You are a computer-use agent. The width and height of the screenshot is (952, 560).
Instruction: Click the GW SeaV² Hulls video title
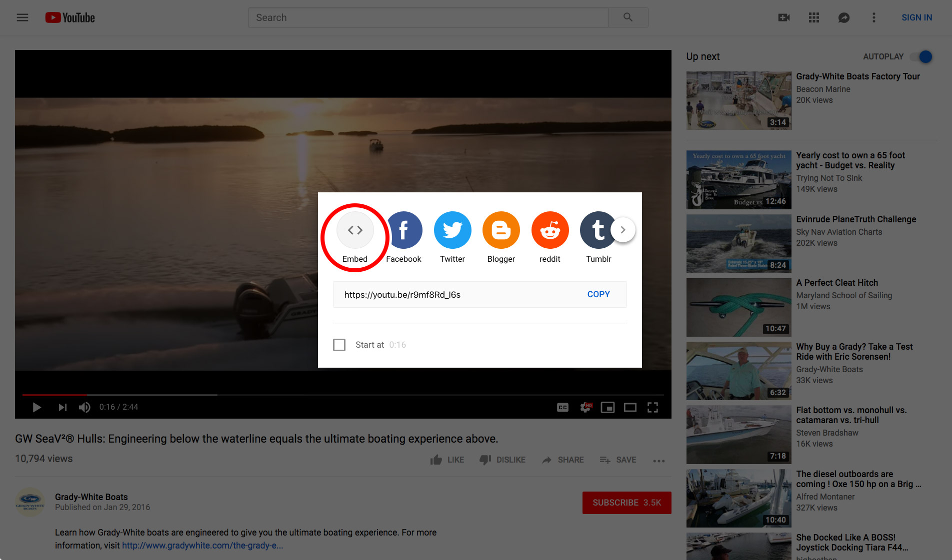click(256, 439)
